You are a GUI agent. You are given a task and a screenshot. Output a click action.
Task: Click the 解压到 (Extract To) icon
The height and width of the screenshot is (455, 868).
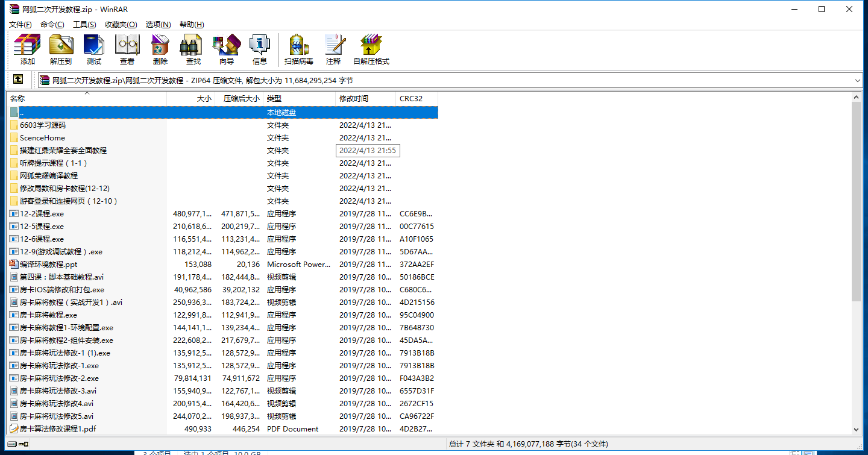click(61, 49)
